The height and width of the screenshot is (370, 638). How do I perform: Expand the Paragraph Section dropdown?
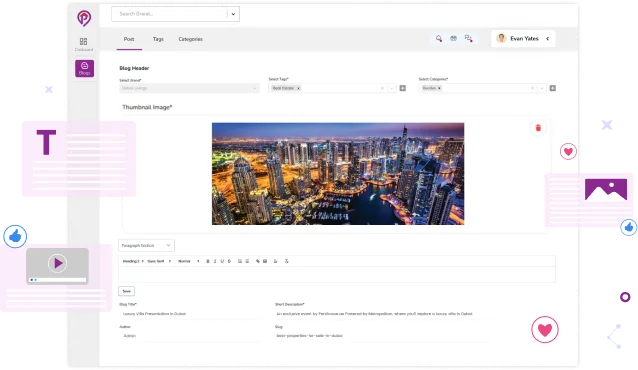coord(146,245)
